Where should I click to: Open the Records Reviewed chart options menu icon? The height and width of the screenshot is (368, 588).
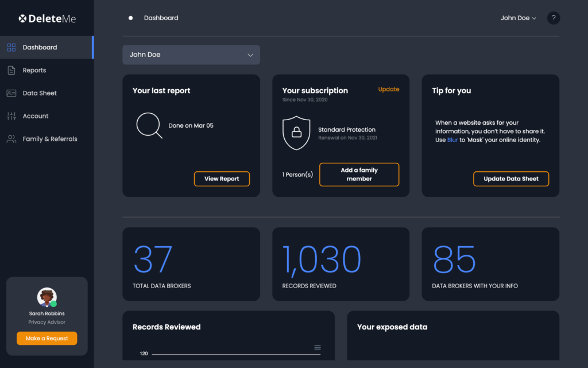317,347
